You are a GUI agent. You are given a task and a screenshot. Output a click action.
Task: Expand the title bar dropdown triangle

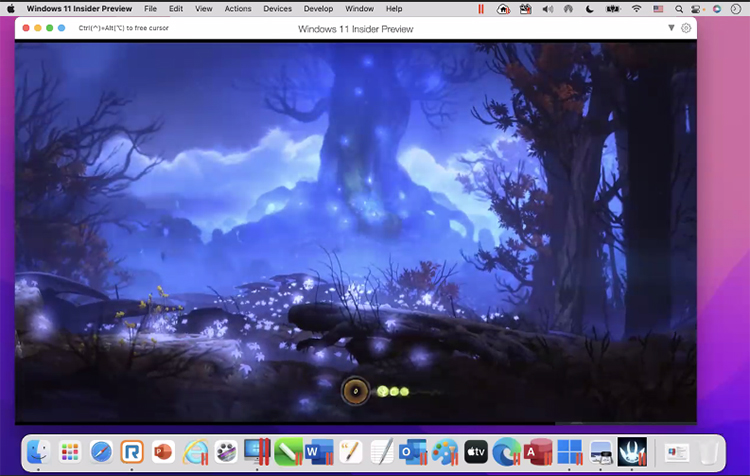pyautogui.click(x=671, y=28)
